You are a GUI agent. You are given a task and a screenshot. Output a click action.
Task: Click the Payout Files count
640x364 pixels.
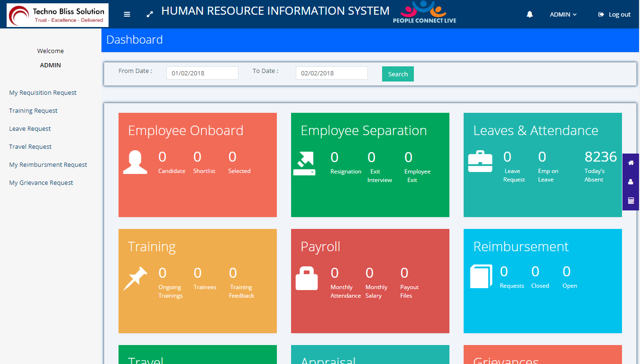(x=404, y=273)
